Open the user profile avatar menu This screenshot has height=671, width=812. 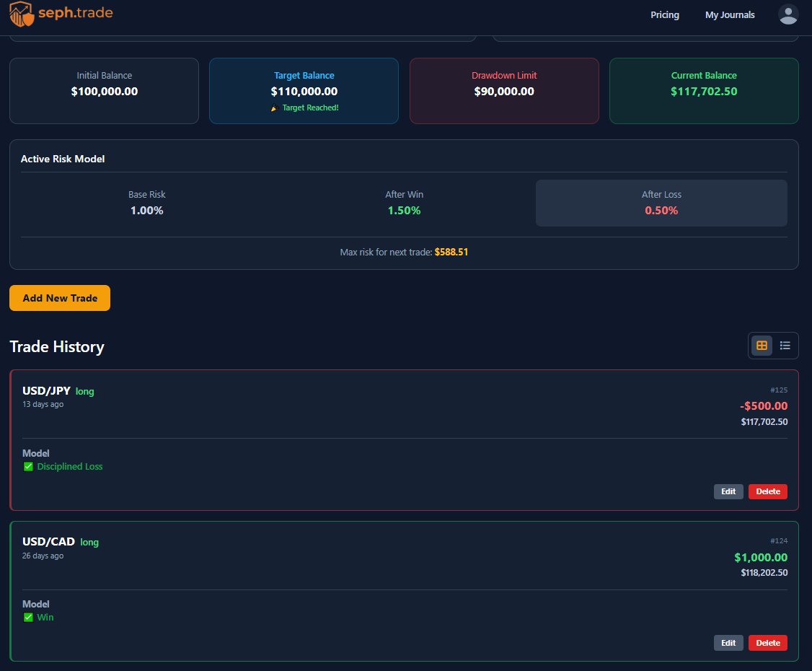[x=788, y=14]
